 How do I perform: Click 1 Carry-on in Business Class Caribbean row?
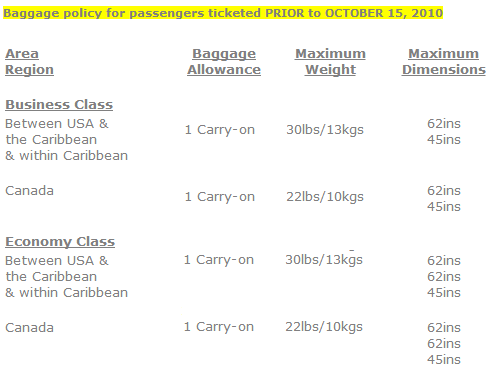[220, 130]
